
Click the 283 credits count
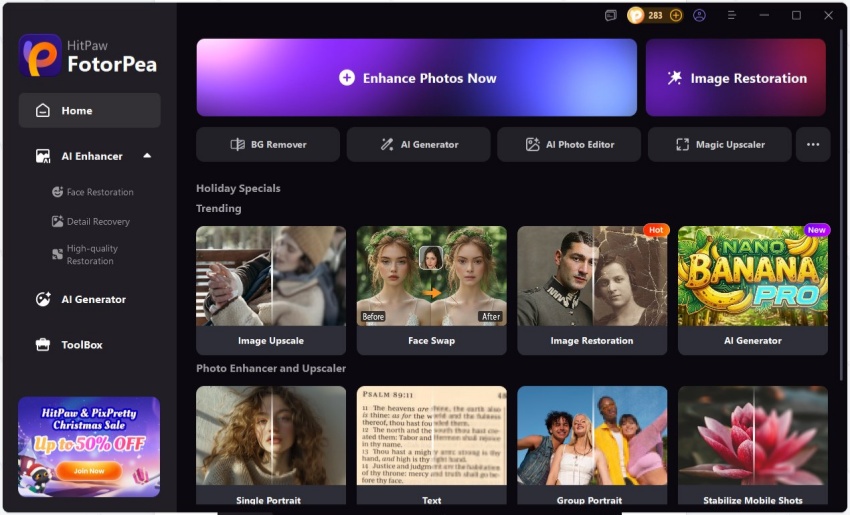[x=655, y=15]
